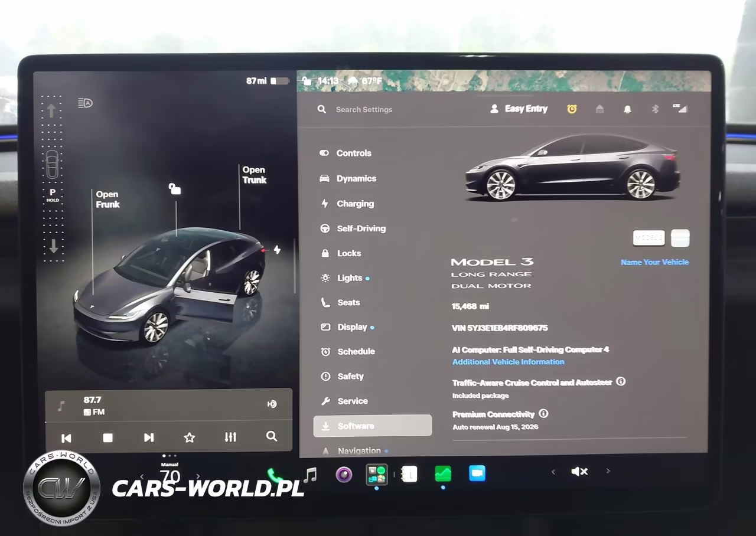Open Self-Driving settings

tap(353, 228)
